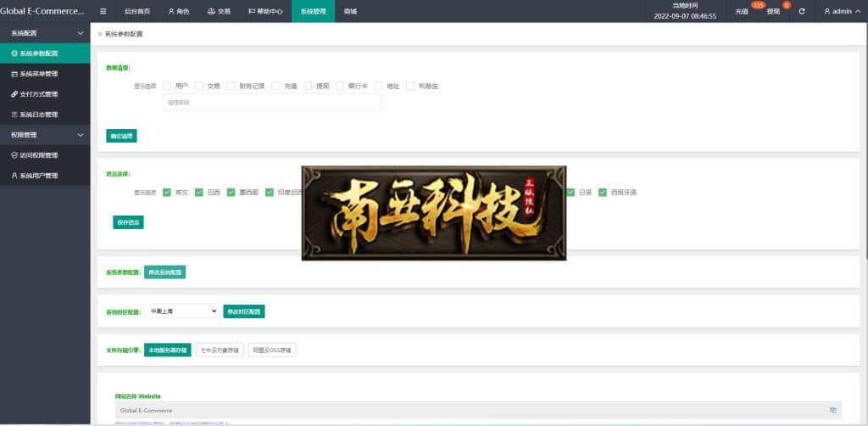The image size is (868, 426).
Task: Click the shield icon beside 访问权限管理
Action: point(14,155)
